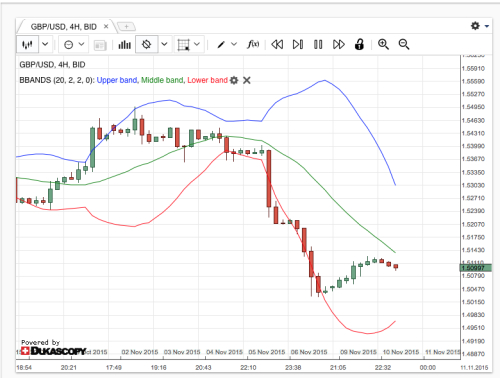Add a new chart tab
Screen dimensions: 500x378
(x=126, y=26)
